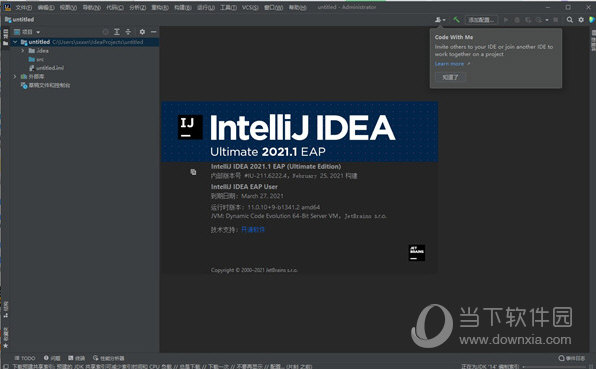
Task: Click Expand All icon in project panel
Action: pos(117,32)
